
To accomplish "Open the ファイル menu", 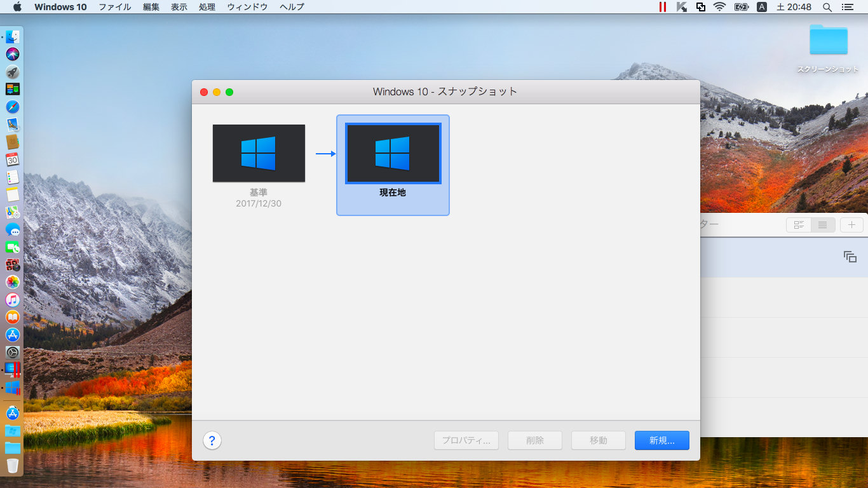I will [115, 7].
